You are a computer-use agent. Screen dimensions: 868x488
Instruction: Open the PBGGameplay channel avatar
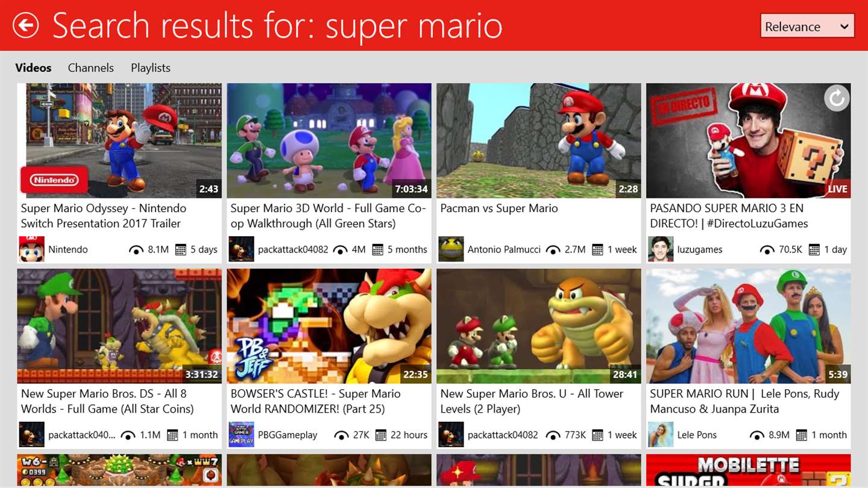241,434
